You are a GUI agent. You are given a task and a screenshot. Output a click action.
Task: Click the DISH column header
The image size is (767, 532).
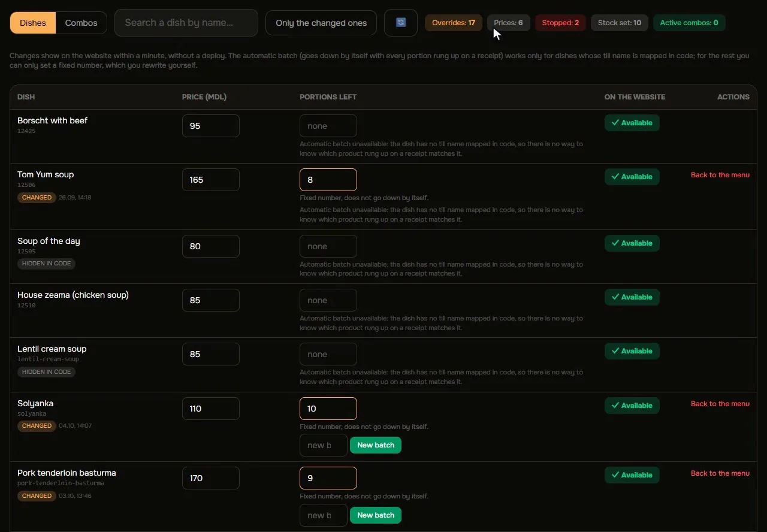[x=26, y=97]
